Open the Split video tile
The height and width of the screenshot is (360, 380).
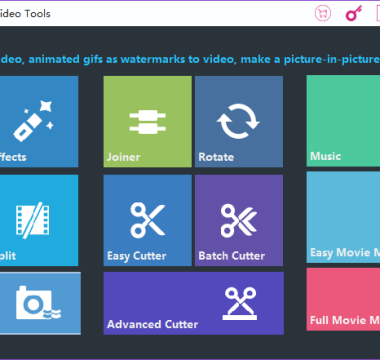point(39,220)
